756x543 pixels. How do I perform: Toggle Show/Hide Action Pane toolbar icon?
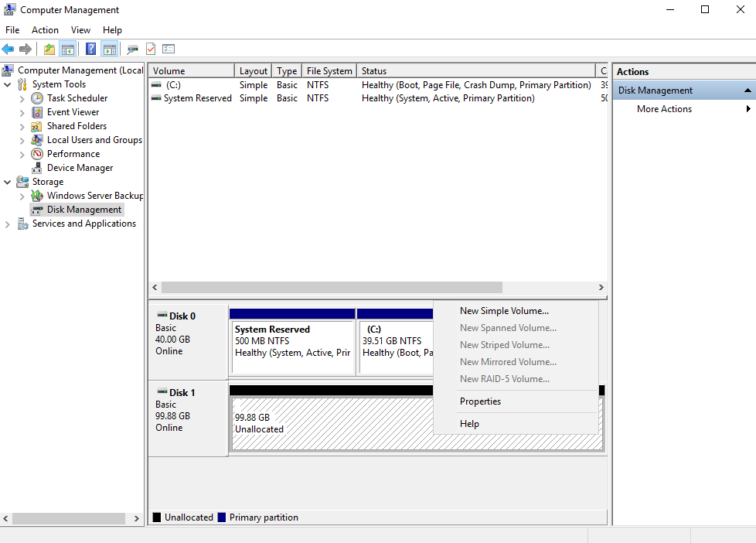pos(110,49)
